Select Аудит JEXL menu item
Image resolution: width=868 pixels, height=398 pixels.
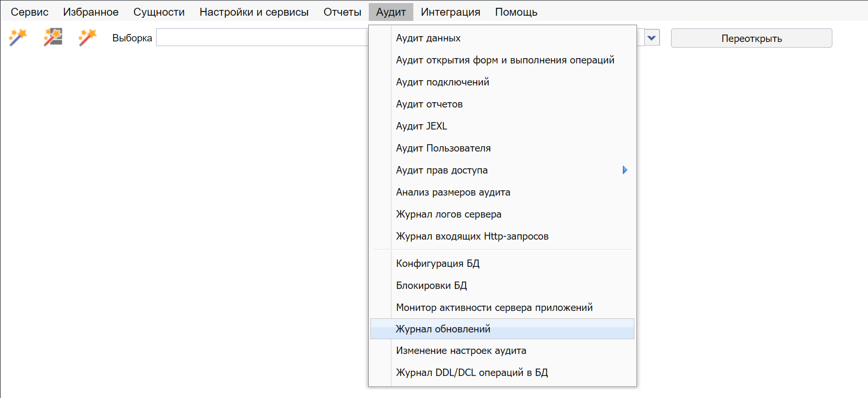[502, 126]
